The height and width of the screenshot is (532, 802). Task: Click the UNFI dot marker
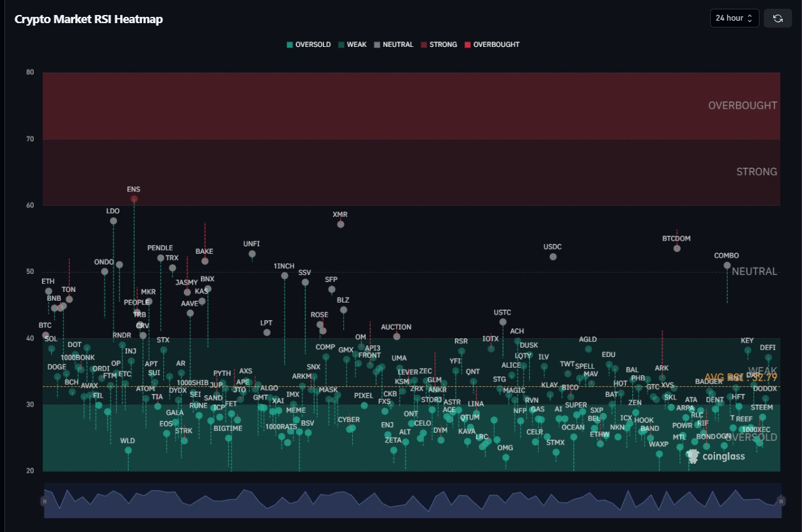pos(252,254)
